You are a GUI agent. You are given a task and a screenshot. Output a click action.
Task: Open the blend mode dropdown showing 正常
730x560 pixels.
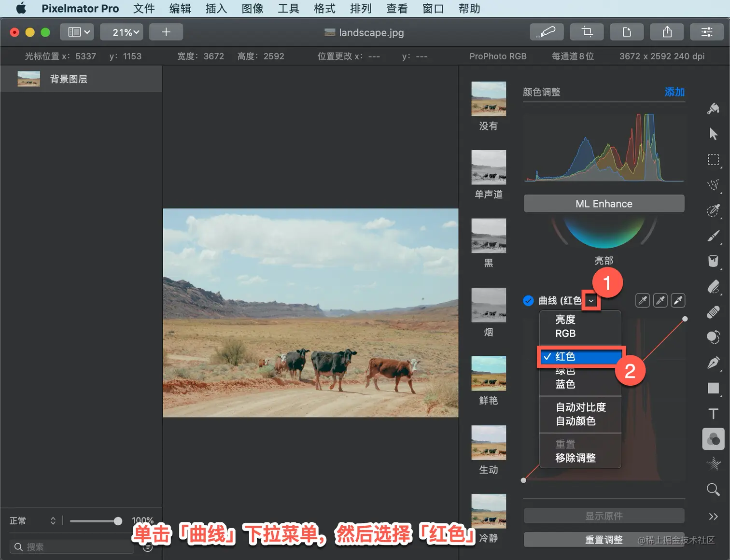32,521
